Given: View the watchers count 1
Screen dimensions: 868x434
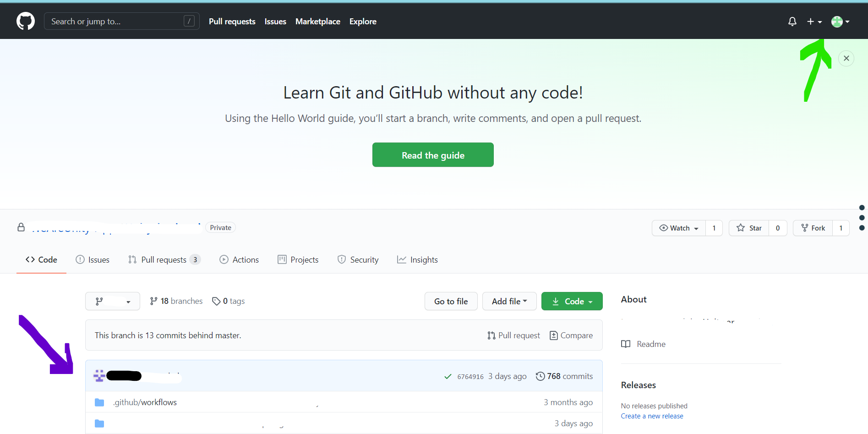Looking at the screenshot, I should pos(714,228).
